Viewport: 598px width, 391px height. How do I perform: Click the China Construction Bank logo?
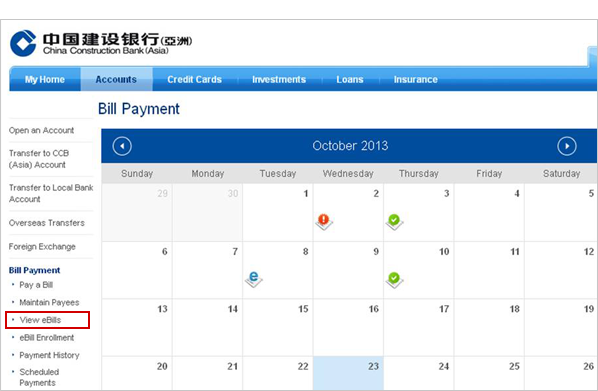click(101, 43)
